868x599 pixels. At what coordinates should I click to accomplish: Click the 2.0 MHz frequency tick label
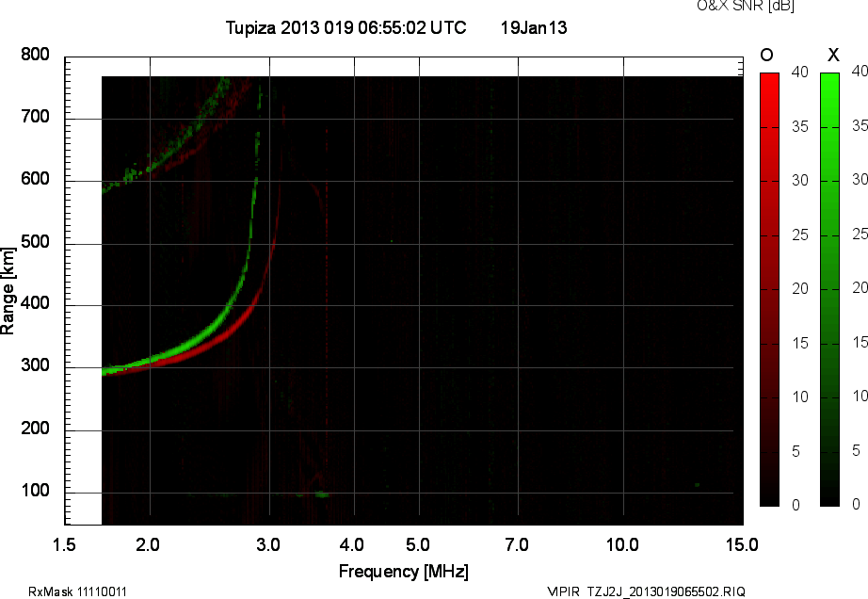click(147, 544)
